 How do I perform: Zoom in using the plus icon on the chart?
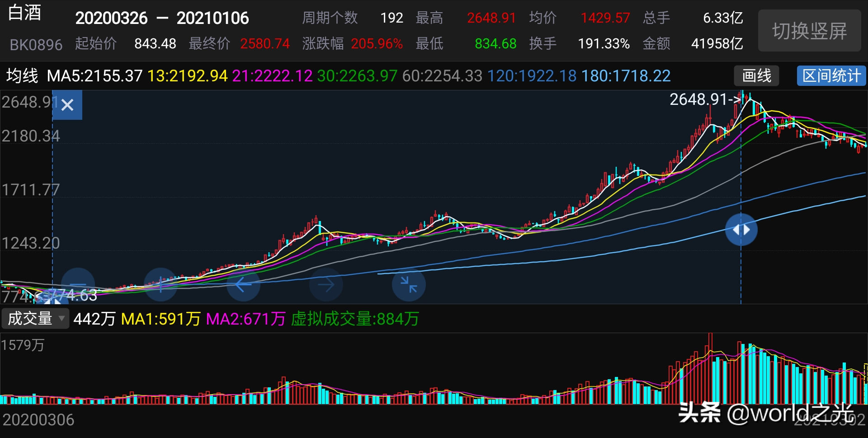click(x=160, y=285)
